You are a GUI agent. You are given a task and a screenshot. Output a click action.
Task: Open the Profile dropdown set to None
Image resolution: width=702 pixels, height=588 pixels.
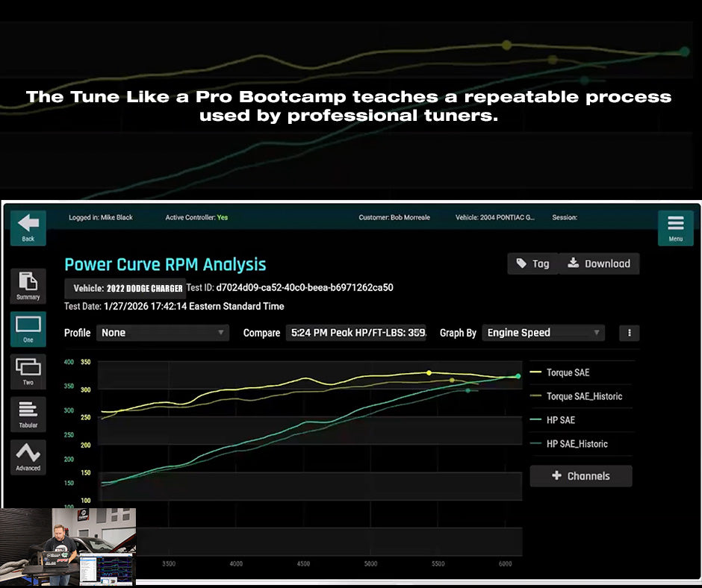click(x=163, y=333)
